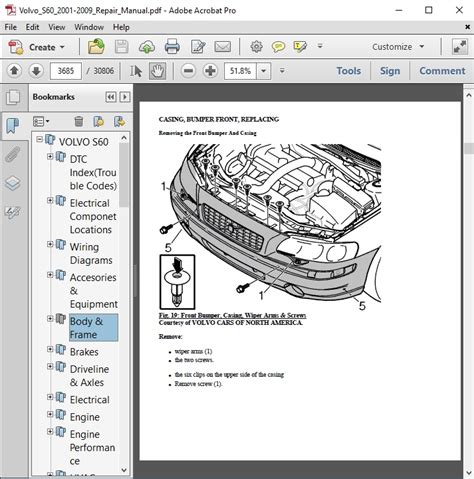474x479 pixels.
Task: Close the document with menu bar X
Action: [x=467, y=27]
